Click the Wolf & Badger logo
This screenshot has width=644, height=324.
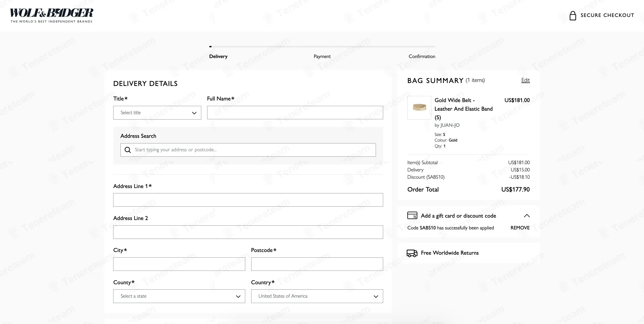click(52, 15)
